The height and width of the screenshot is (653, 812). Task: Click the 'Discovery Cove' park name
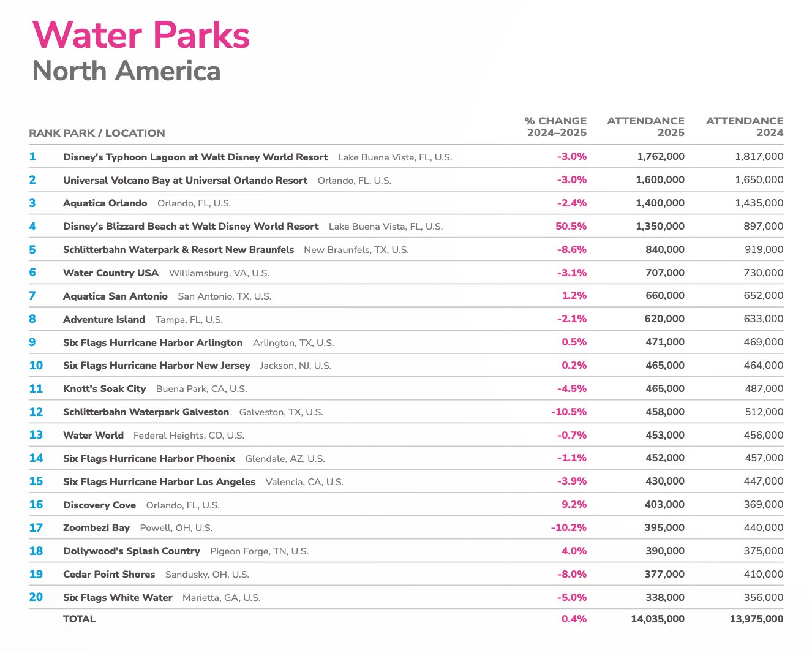click(x=99, y=505)
